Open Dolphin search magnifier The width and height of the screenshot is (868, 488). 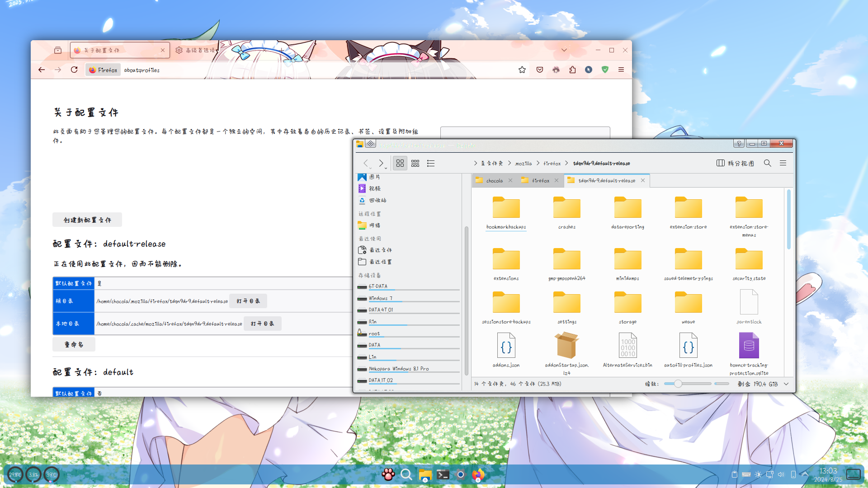click(768, 163)
